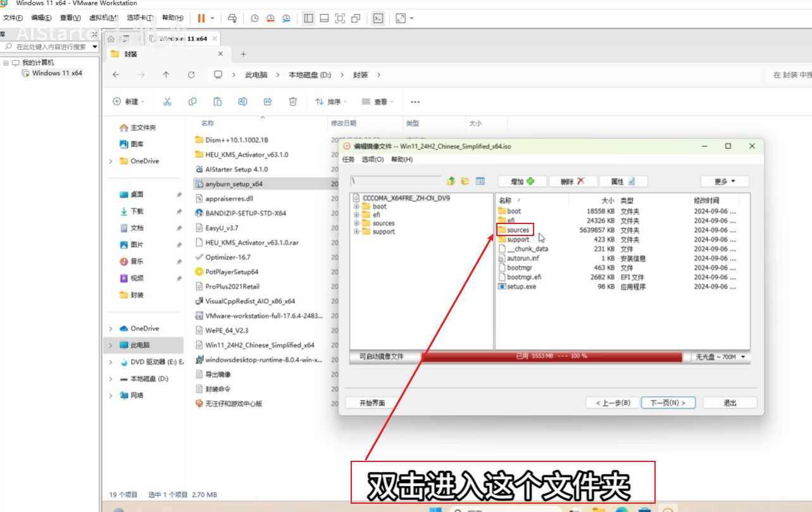This screenshot has height=512, width=812.
Task: Collapse the 我的计算机 tree node
Action: [x=6, y=63]
